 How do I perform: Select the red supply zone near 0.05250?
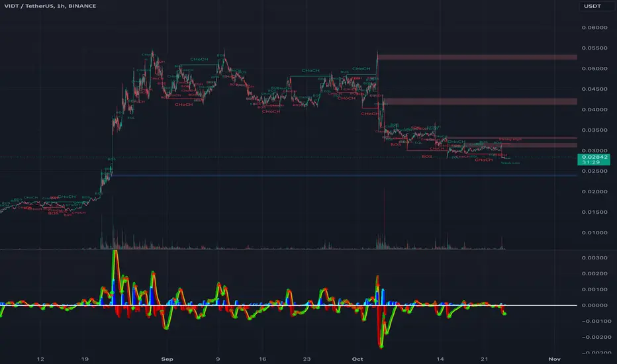pyautogui.click(x=477, y=58)
